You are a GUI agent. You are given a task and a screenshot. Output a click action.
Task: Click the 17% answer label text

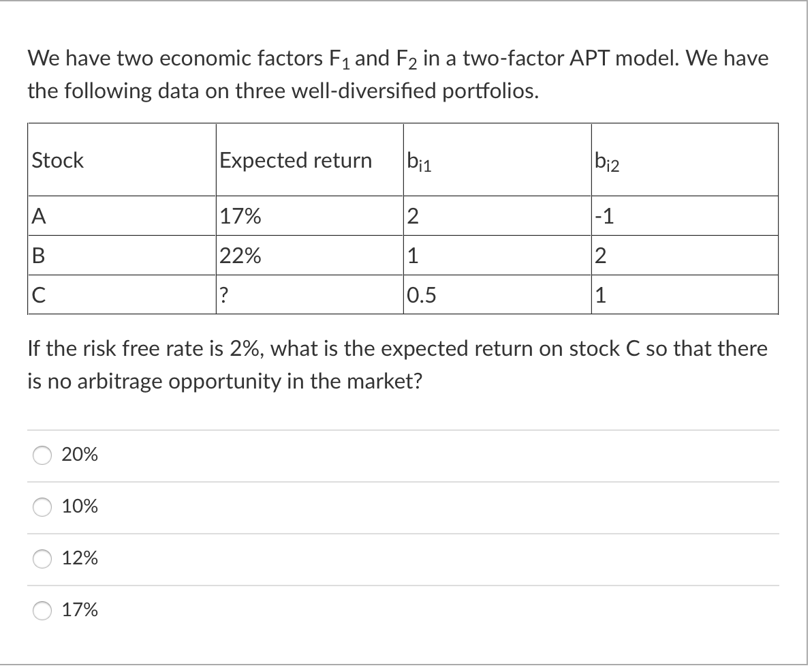[79, 610]
